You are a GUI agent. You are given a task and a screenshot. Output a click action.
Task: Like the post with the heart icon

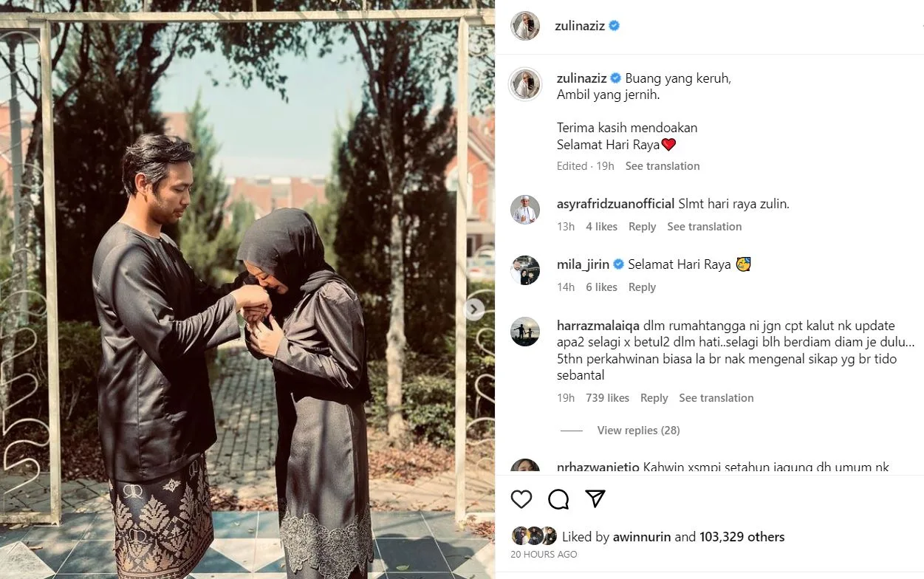point(521,499)
